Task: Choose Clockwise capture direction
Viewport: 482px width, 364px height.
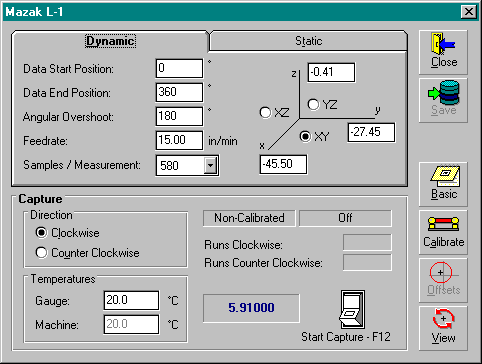Action: tap(41, 232)
